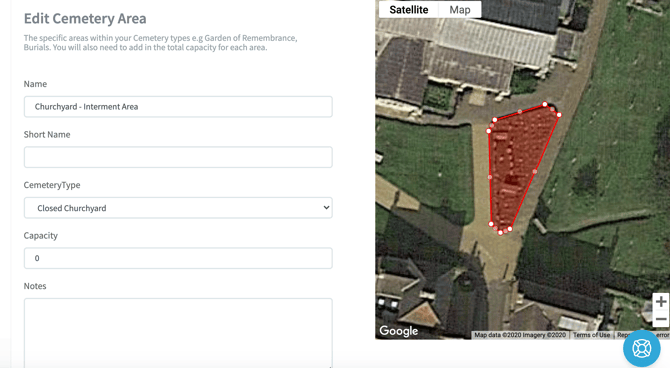Zoom in the map with plus icon
This screenshot has height=368, width=670.
coord(661,301)
